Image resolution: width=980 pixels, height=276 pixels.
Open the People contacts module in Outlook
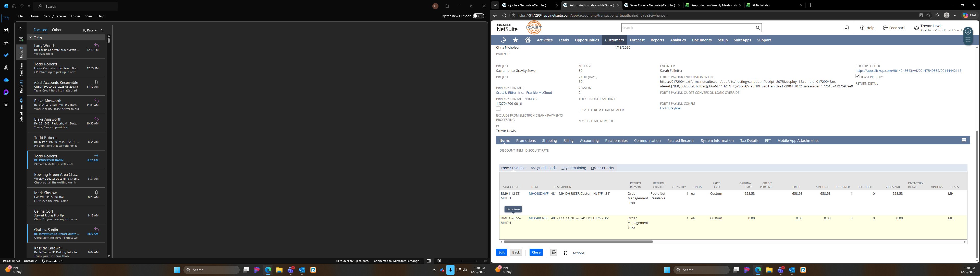[6, 43]
